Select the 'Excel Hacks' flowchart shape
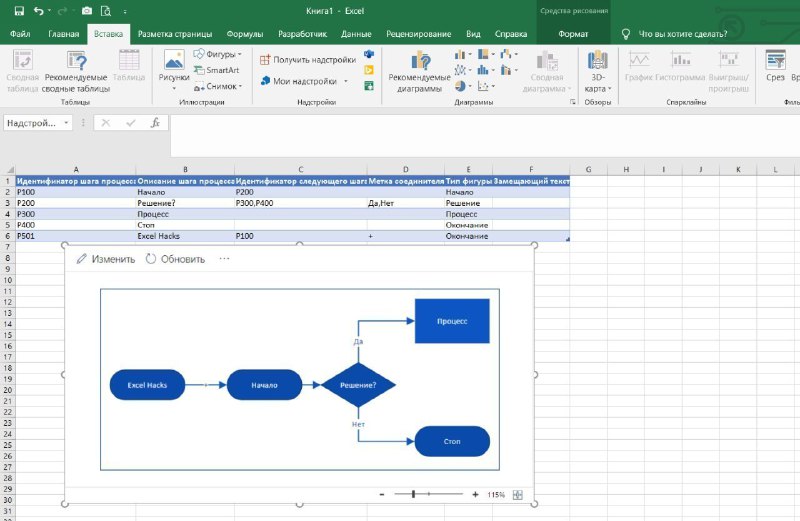Image resolution: width=800 pixels, height=521 pixels. 147,385
